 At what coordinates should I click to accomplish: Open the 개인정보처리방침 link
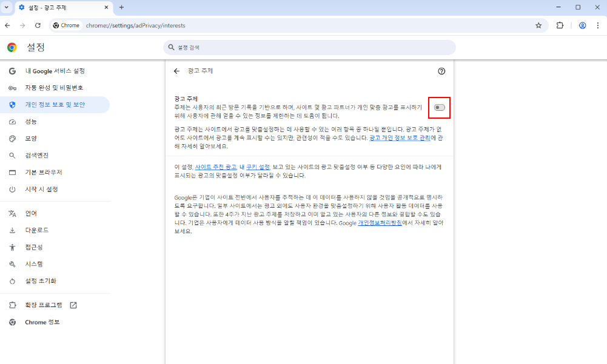(x=380, y=223)
